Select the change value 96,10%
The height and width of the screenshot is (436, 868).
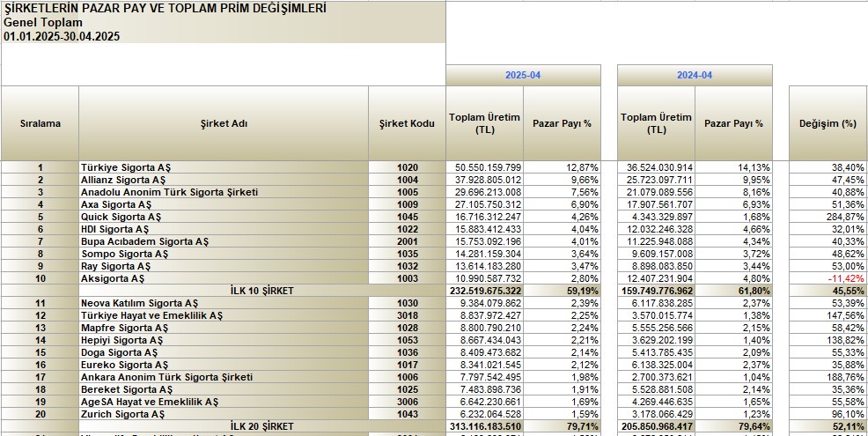click(828, 414)
